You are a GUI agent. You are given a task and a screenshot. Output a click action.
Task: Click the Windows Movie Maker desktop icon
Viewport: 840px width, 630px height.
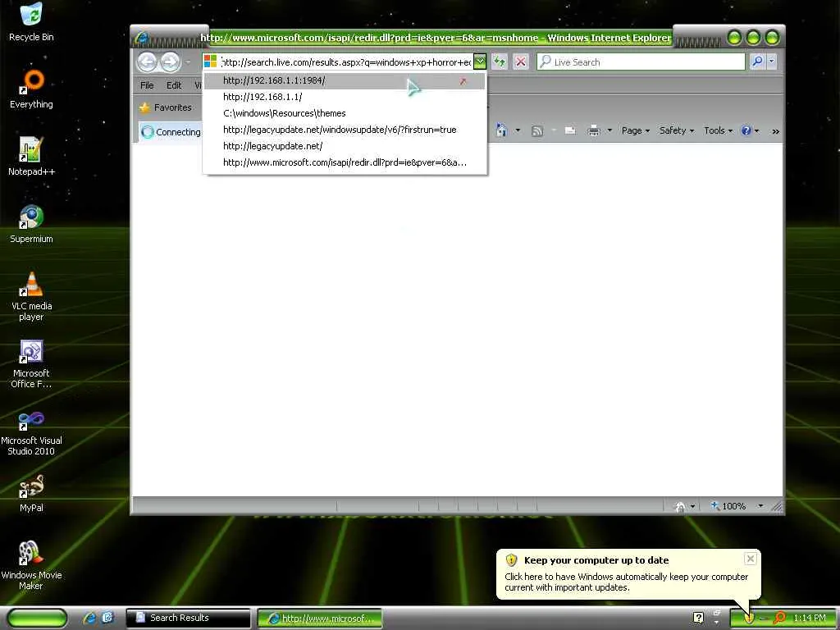31,565
